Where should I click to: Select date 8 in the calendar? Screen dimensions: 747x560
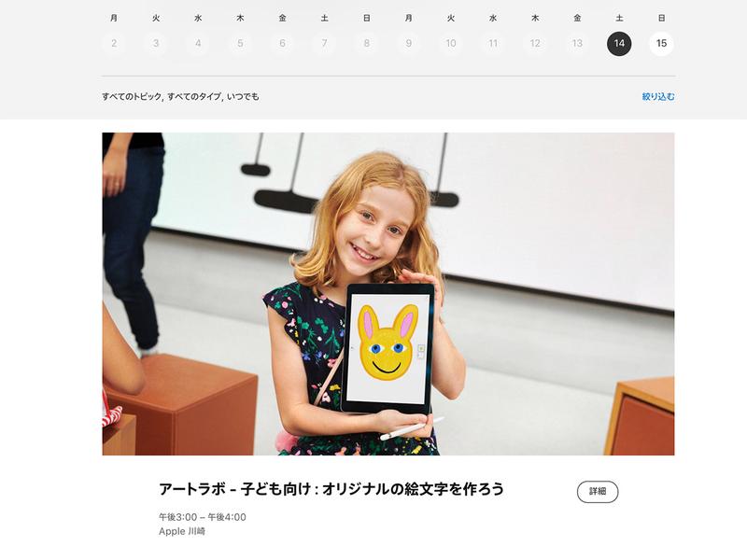tap(366, 43)
